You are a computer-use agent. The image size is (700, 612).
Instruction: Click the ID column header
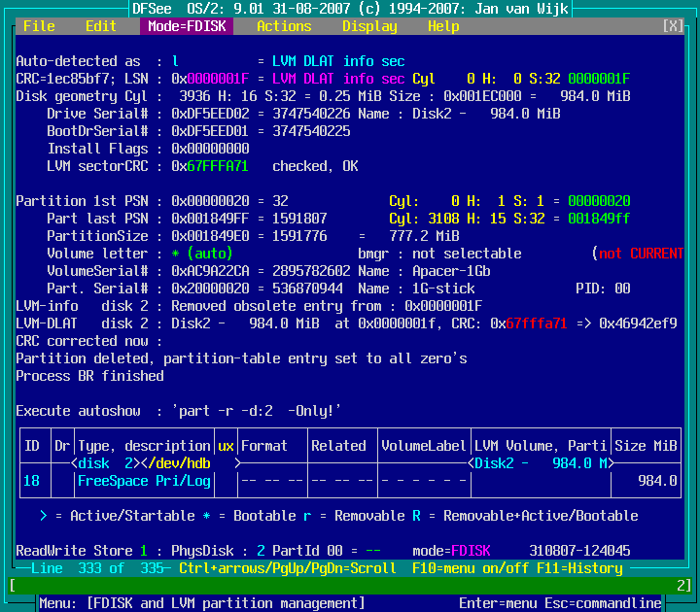[31, 446]
